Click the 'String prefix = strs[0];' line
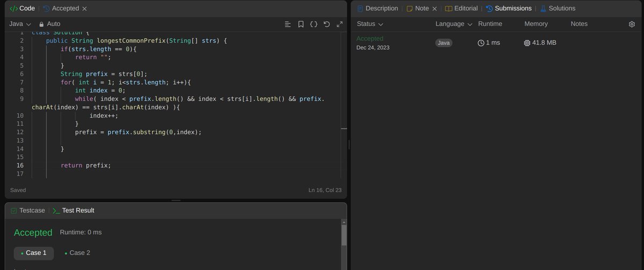 [x=104, y=74]
